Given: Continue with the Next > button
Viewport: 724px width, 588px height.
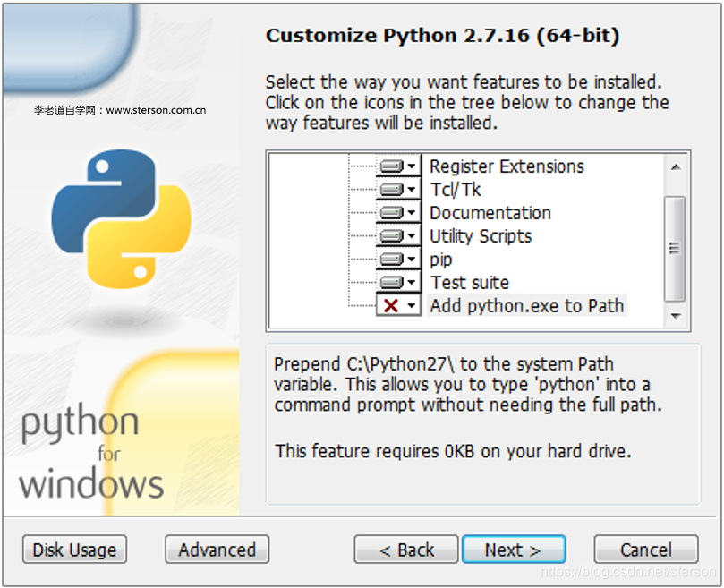Looking at the screenshot, I should pos(514,550).
